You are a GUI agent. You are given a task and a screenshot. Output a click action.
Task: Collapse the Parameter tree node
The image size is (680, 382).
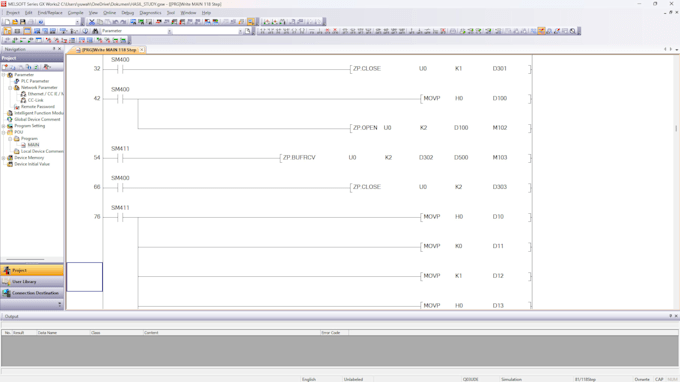[x=3, y=75]
